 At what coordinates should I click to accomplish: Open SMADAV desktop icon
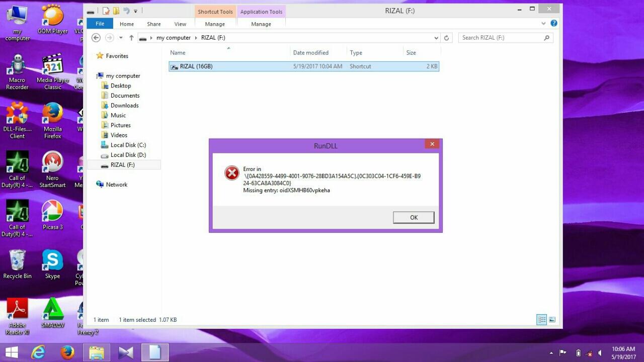pyautogui.click(x=52, y=313)
